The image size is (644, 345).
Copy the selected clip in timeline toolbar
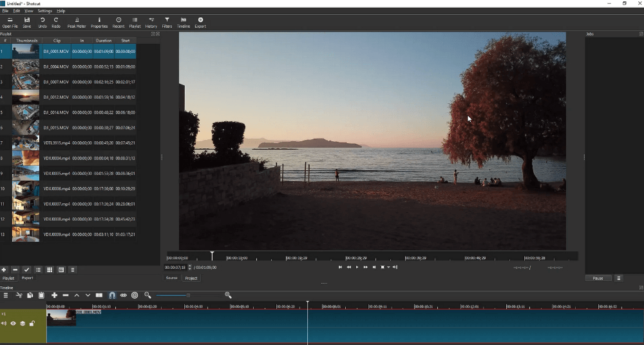tap(30, 295)
